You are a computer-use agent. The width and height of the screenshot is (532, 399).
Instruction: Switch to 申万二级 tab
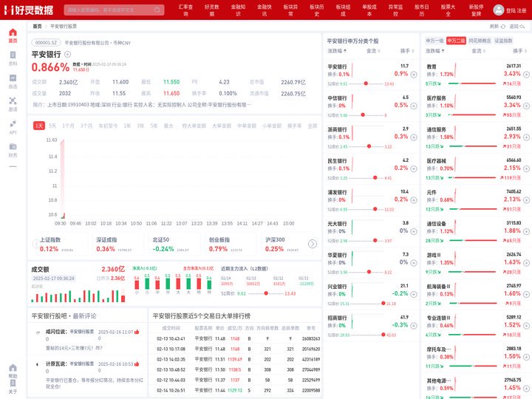pos(456,41)
